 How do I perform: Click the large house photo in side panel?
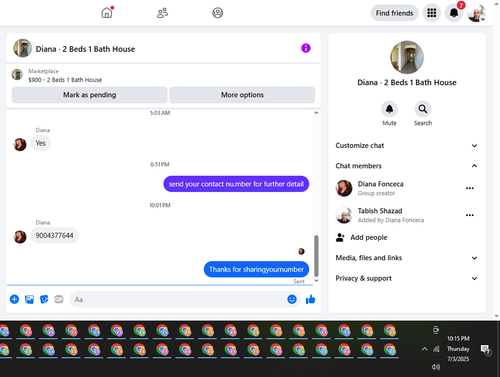click(x=407, y=57)
